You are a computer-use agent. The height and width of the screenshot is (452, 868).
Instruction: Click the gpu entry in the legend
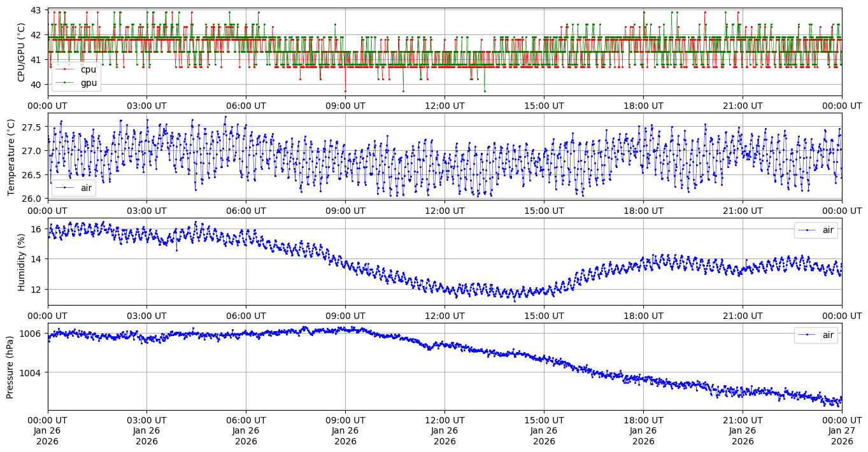point(88,82)
